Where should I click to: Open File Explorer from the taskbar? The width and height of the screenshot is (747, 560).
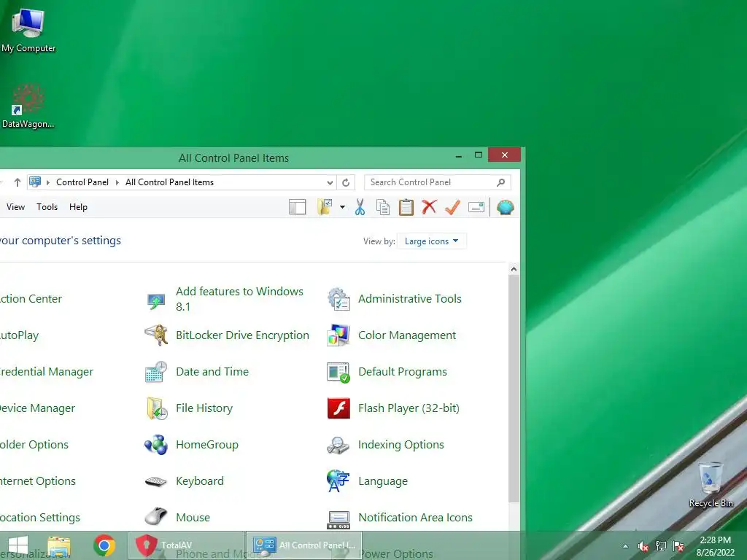(x=59, y=545)
